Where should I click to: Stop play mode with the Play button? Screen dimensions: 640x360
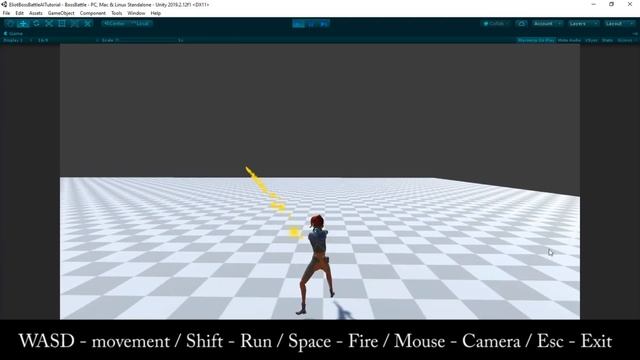pos(298,24)
